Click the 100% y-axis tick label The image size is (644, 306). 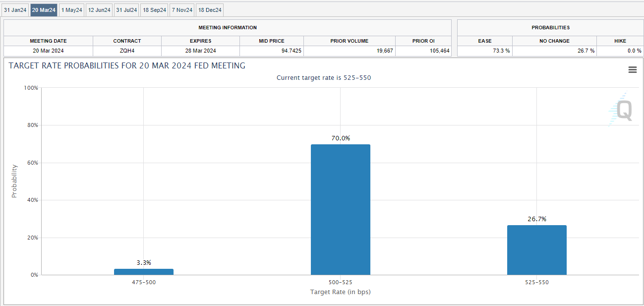click(x=31, y=88)
